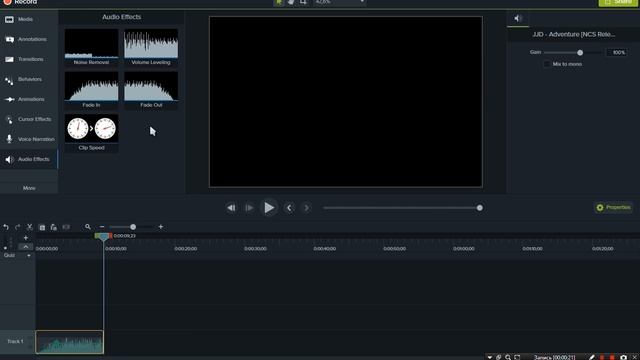640x360 pixels.
Task: Click the Cut scissors icon
Action: point(29,227)
